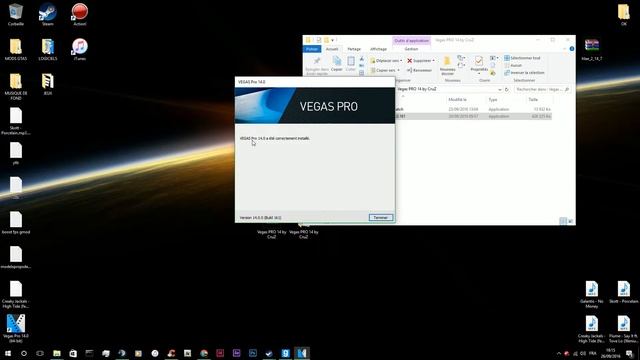
Task: Select the Action! desktop shortcut
Action: pos(80,14)
